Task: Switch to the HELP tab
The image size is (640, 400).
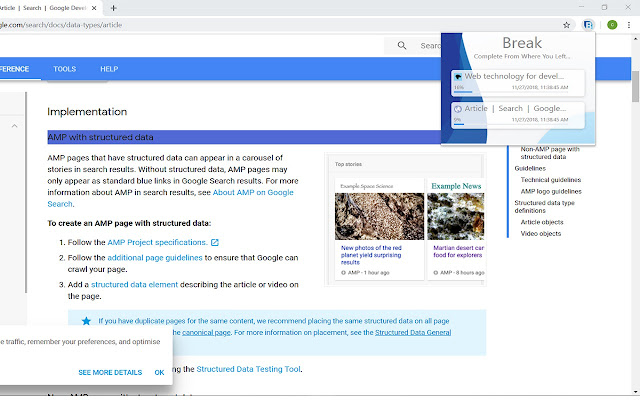Action: (109, 69)
